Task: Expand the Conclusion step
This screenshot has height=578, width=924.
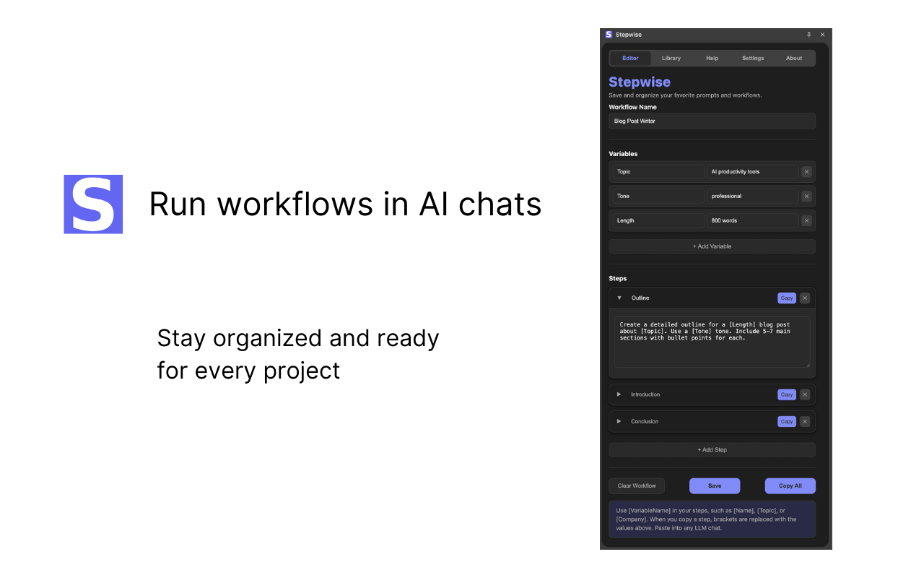Action: click(619, 421)
